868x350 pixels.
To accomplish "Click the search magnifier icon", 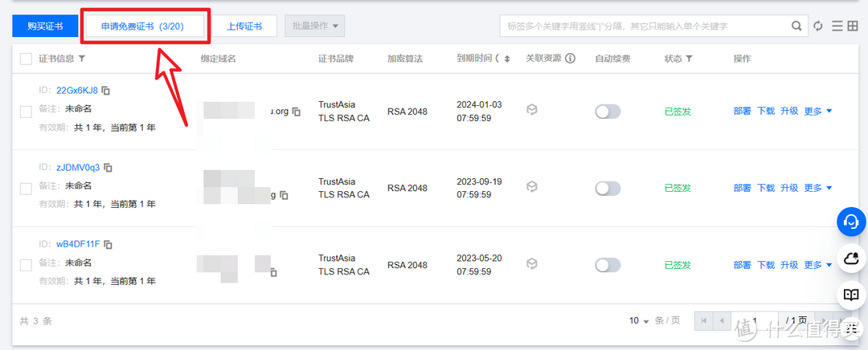I will pos(796,26).
